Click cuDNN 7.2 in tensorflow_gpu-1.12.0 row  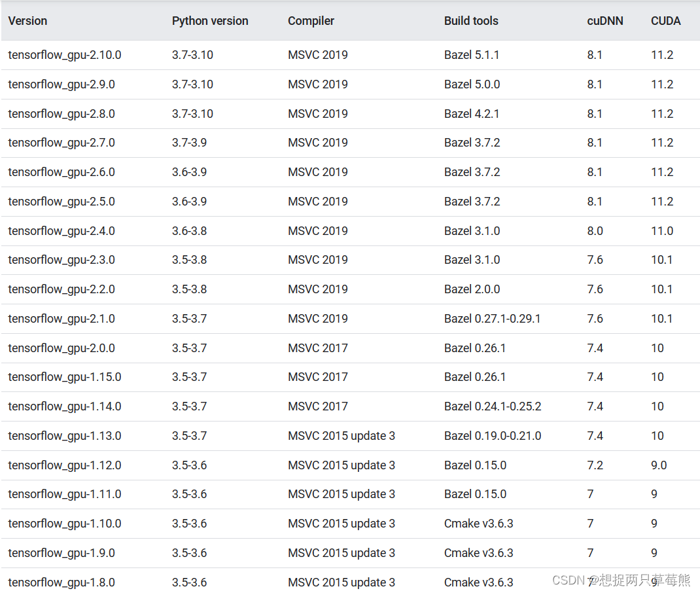[595, 466]
